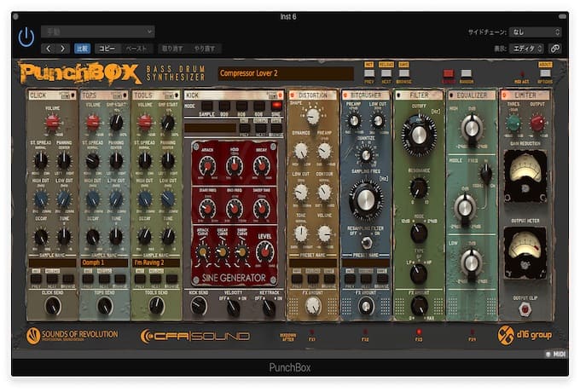Toggle the Distortion module on/off
The width and height of the screenshot is (580, 392).
(x=293, y=95)
